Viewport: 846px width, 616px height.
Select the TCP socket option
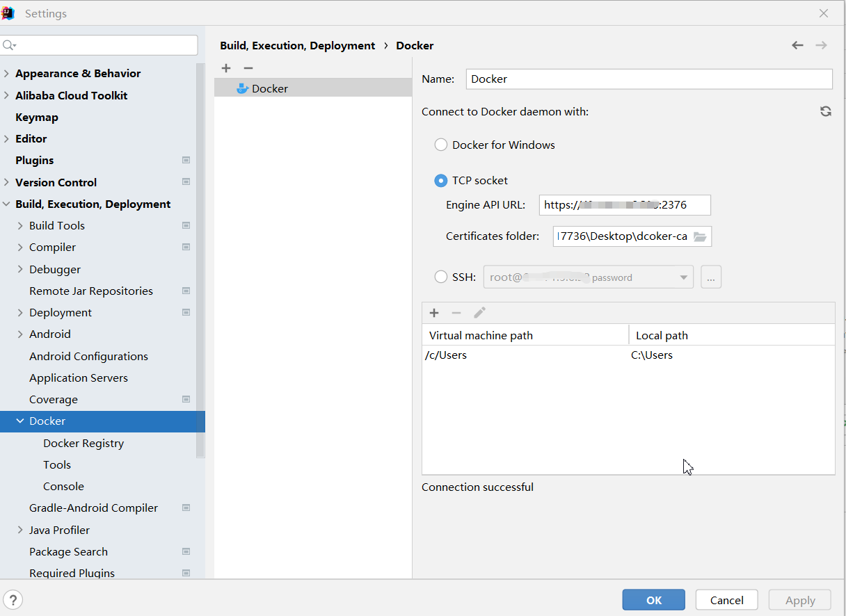(x=440, y=180)
